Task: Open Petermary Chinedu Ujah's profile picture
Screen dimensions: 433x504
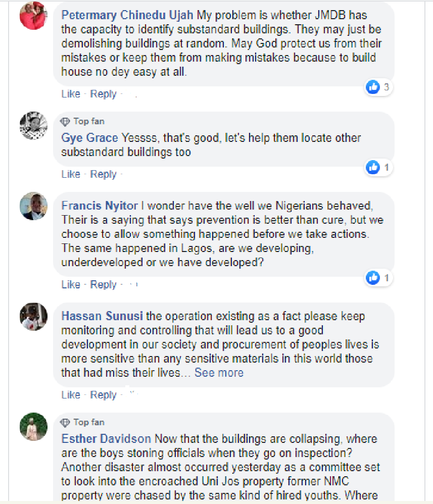Action: (x=33, y=16)
